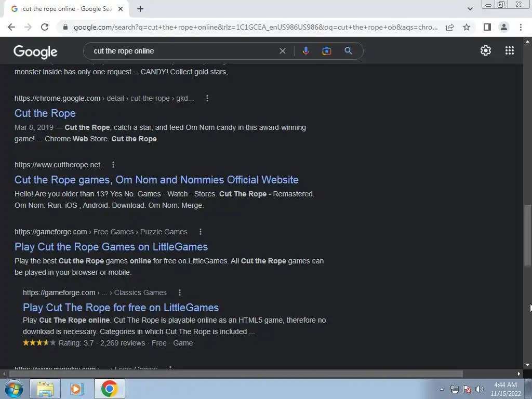Screen dimensions: 532x399
Task: Click the https://www.cuttherope.net URL text
Action: tap(57, 165)
